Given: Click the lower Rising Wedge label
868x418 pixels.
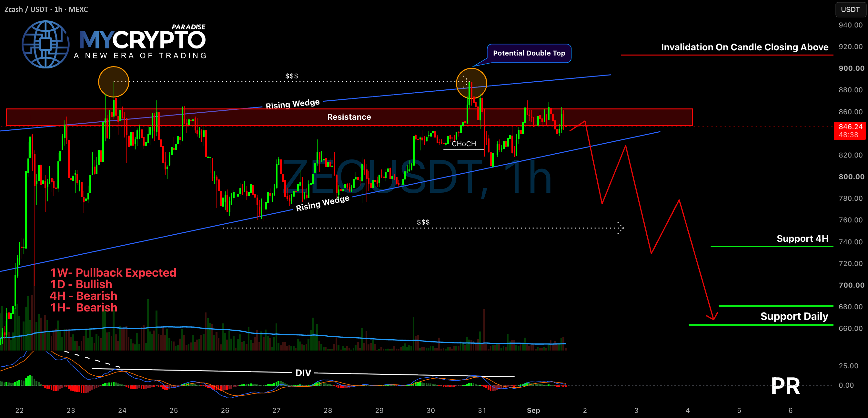Looking at the screenshot, I should (x=322, y=203).
